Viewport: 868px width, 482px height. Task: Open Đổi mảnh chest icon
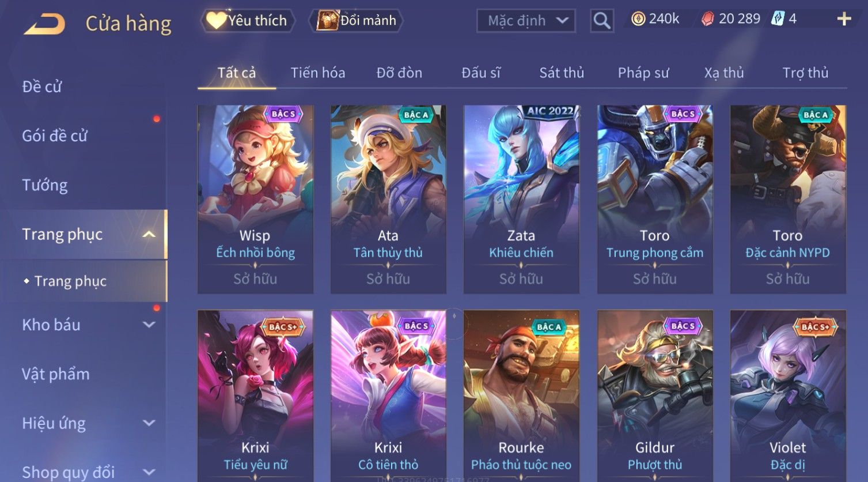(328, 20)
